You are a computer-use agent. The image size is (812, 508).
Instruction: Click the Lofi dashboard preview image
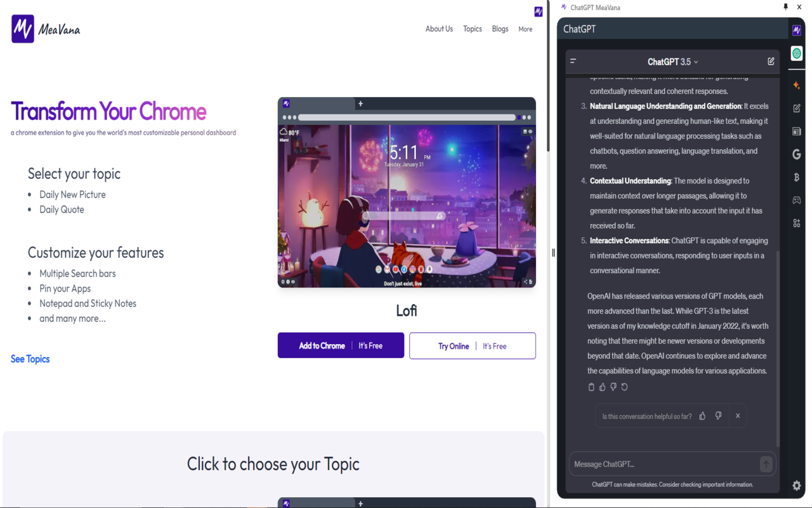(407, 192)
